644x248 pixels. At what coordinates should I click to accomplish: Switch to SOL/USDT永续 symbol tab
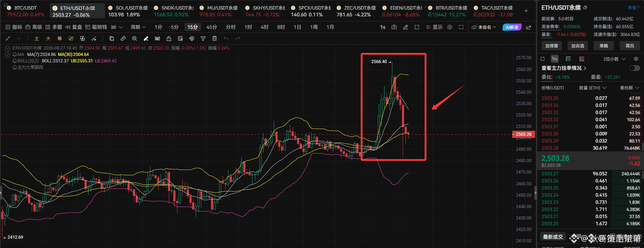(127, 11)
